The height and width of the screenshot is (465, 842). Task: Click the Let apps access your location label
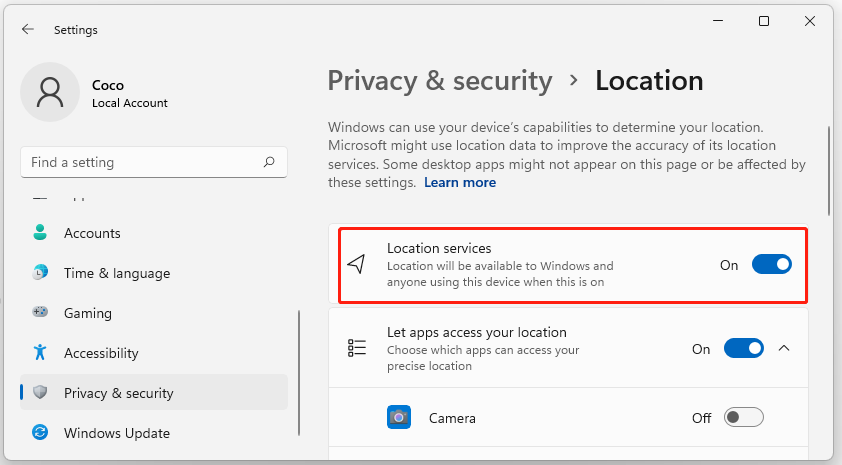click(477, 332)
